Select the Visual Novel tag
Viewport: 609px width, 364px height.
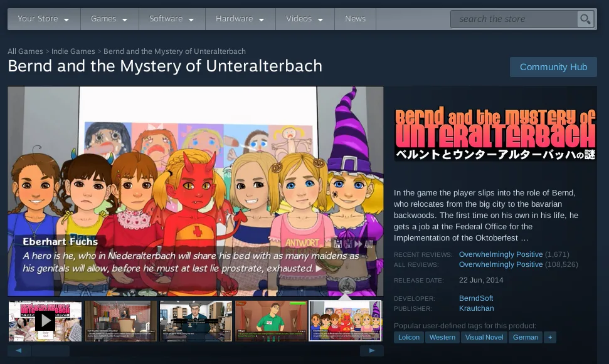coord(484,337)
